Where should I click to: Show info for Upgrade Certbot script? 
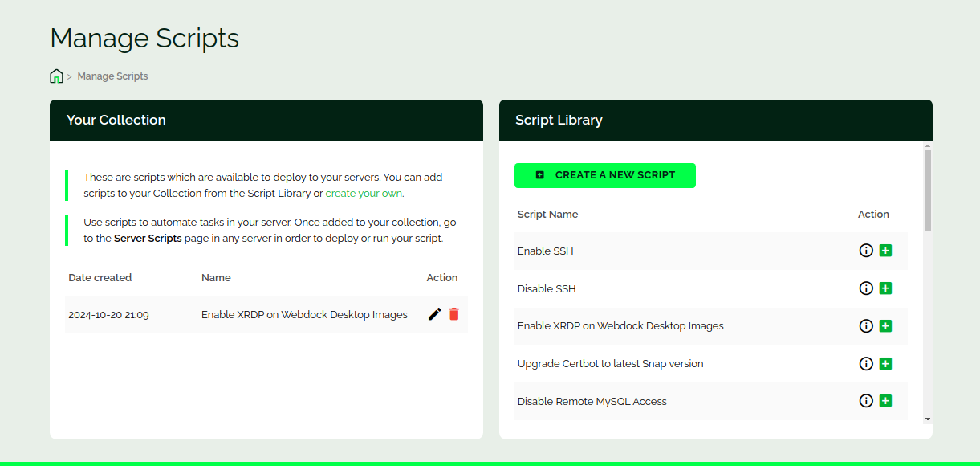click(866, 364)
